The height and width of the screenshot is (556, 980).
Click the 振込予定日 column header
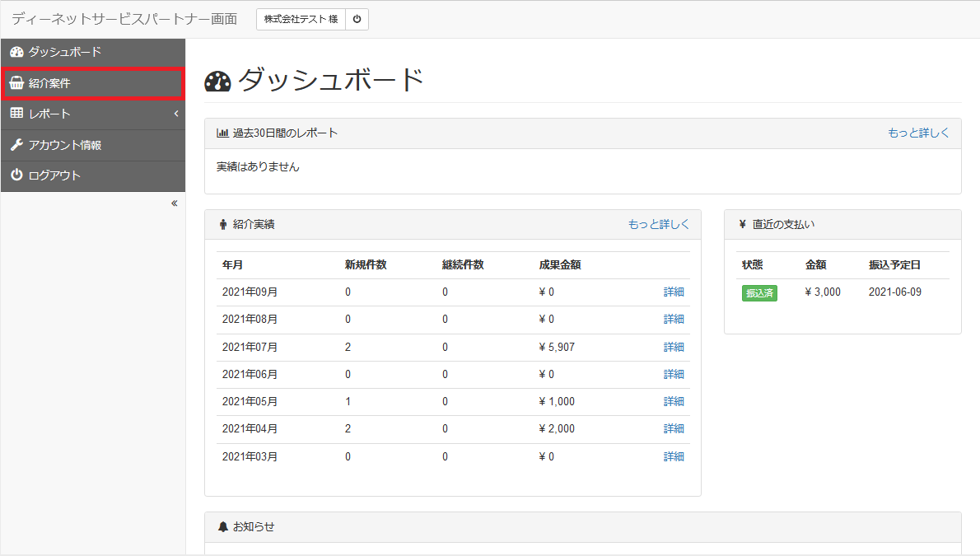(894, 264)
